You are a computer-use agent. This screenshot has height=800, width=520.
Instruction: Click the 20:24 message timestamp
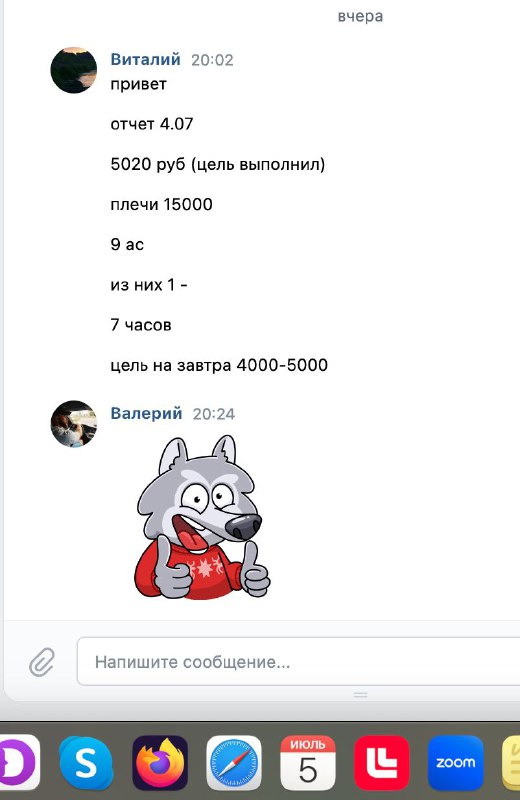[214, 414]
